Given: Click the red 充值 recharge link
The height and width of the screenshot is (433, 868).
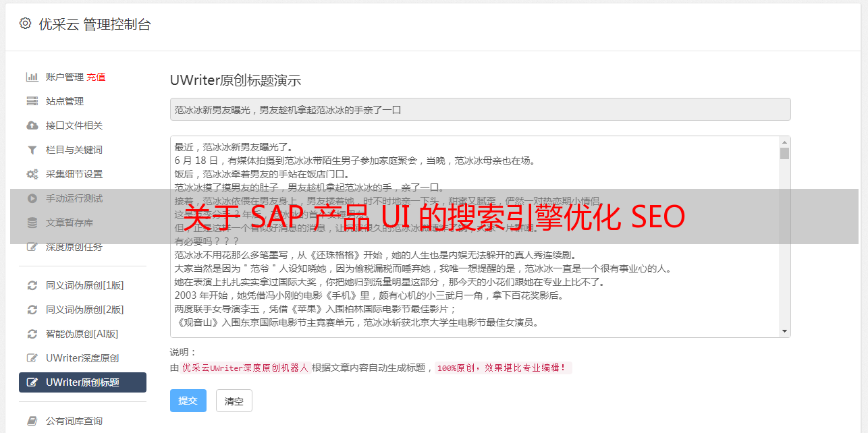Looking at the screenshot, I should tap(96, 77).
